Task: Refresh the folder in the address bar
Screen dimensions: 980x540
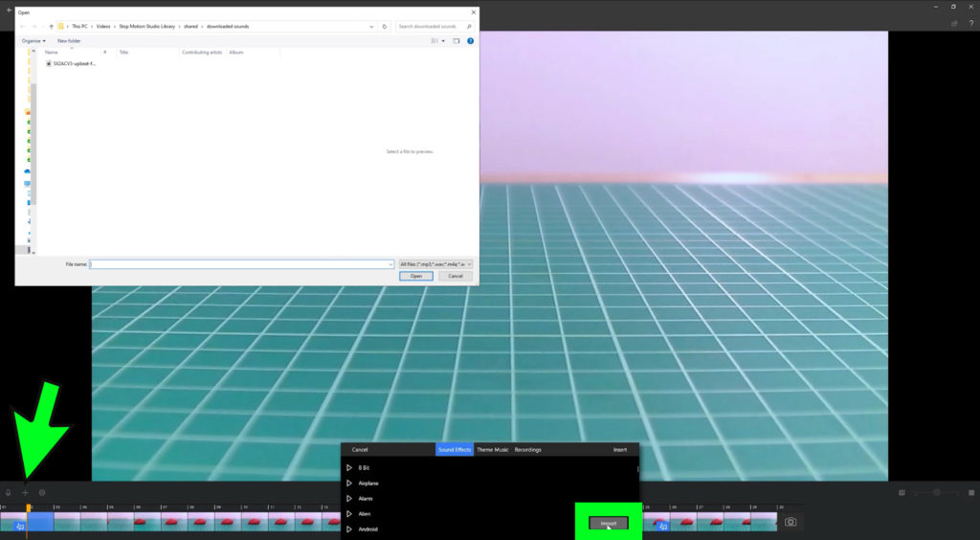Action: [385, 26]
